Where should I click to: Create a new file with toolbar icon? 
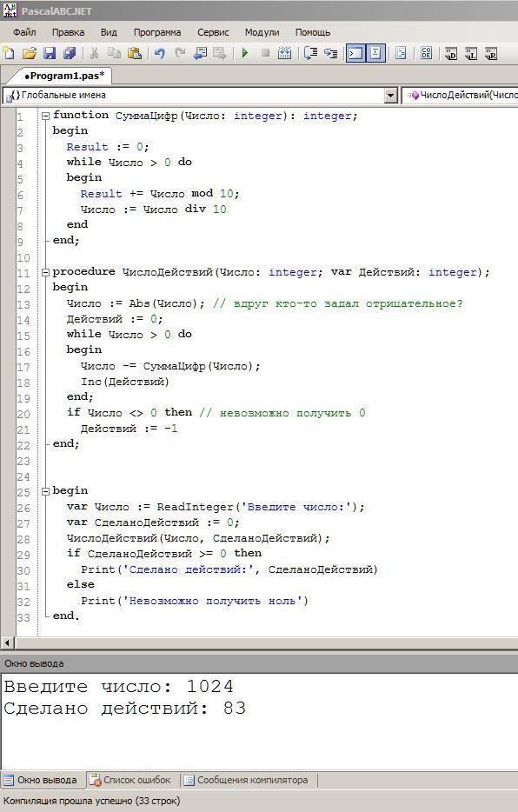[9, 53]
